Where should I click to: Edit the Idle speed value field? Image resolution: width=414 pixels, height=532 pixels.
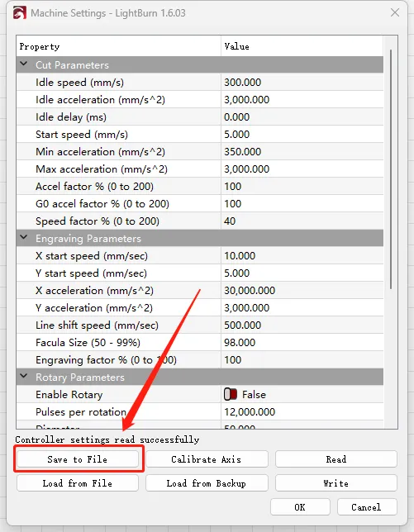point(302,82)
